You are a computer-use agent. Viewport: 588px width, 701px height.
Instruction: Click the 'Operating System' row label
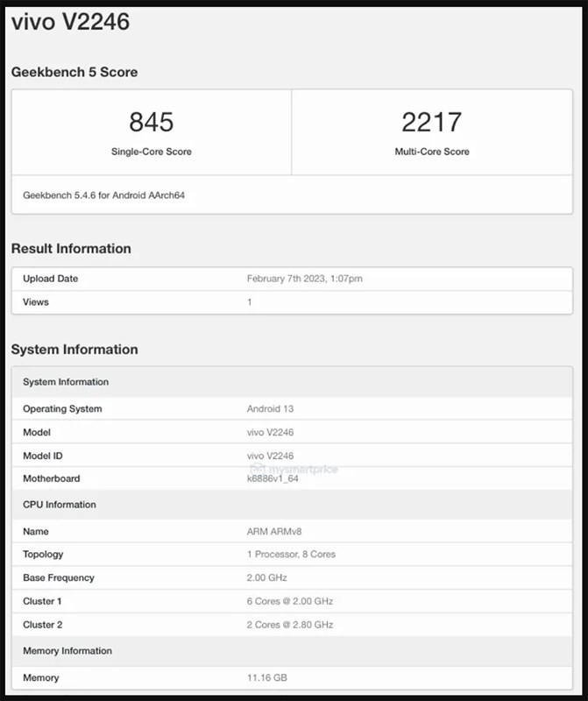pos(62,408)
